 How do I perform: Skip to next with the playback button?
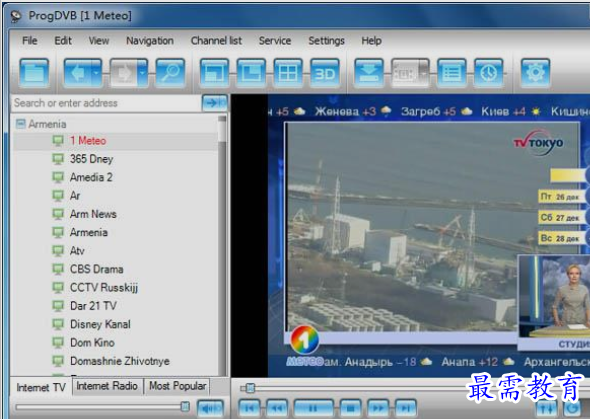405,408
